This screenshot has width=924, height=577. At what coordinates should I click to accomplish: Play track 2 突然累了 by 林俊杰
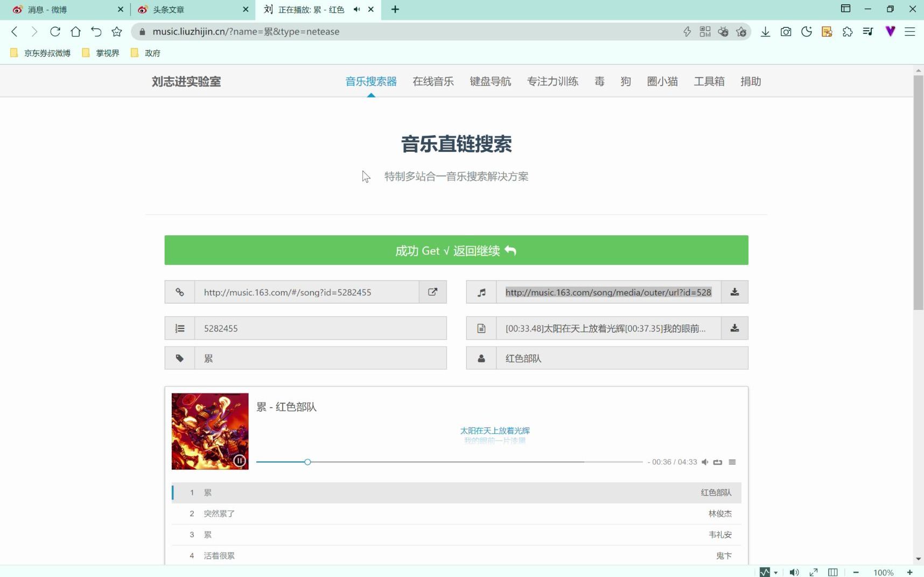point(456,513)
